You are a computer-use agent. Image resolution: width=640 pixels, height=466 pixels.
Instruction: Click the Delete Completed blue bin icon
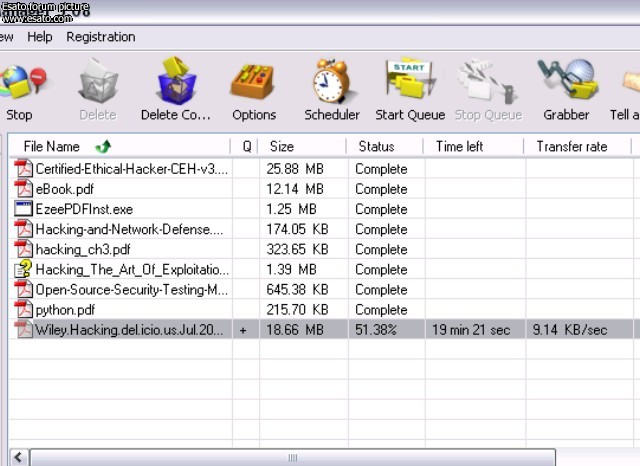coord(176,80)
